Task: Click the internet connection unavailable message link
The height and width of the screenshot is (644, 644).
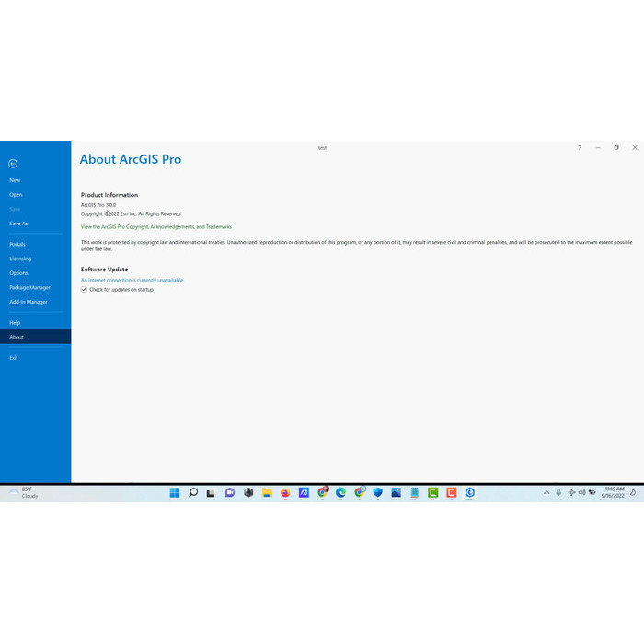Action: (x=132, y=280)
